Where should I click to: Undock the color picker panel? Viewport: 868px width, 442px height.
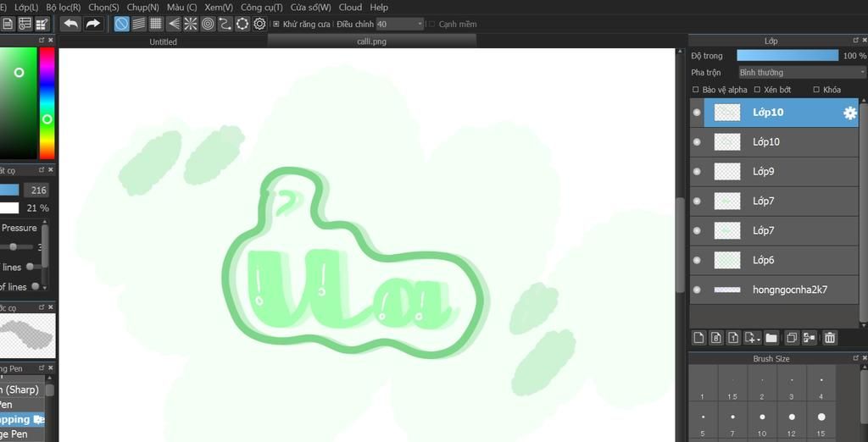pos(42,40)
